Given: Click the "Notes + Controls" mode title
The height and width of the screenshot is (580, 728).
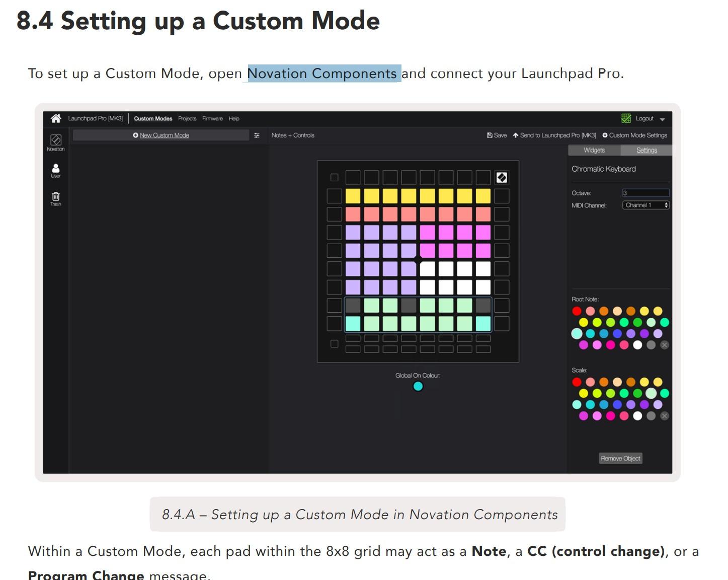Looking at the screenshot, I should (293, 135).
